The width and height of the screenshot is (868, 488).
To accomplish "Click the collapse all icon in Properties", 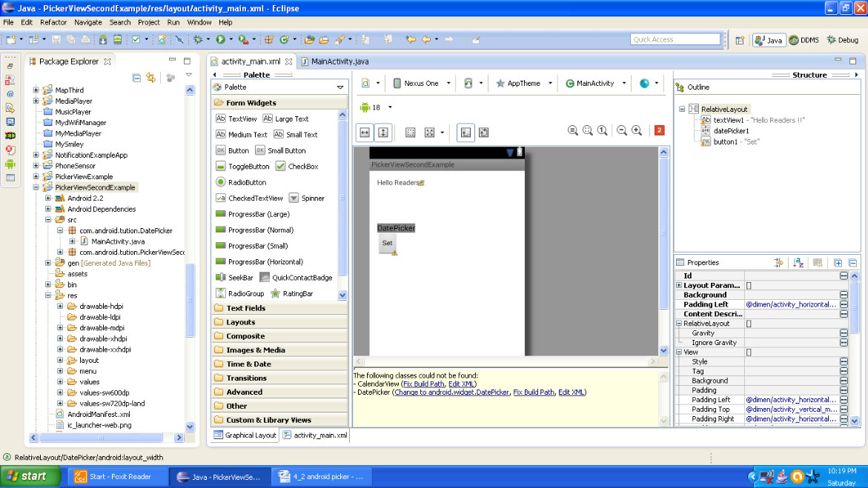I will point(852,263).
